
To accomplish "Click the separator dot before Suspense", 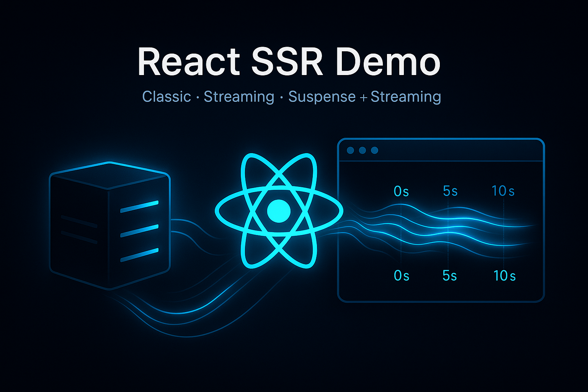I will tap(281, 98).
